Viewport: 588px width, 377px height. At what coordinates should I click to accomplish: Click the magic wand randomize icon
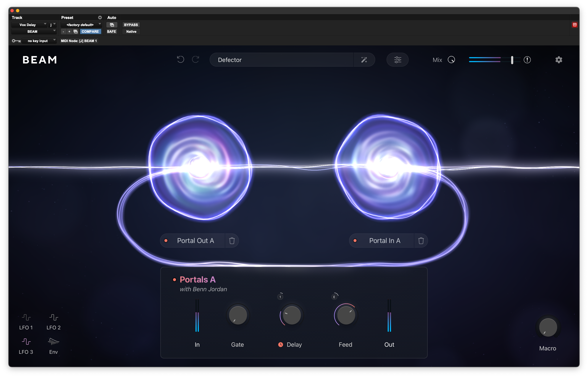pos(364,60)
